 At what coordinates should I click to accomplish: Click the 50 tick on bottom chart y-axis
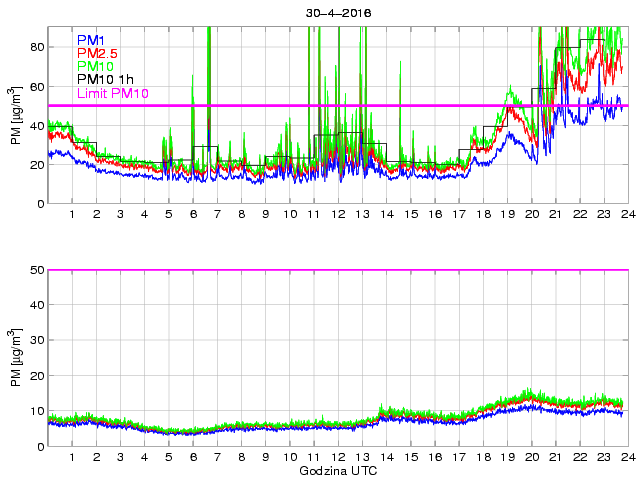tap(37, 270)
